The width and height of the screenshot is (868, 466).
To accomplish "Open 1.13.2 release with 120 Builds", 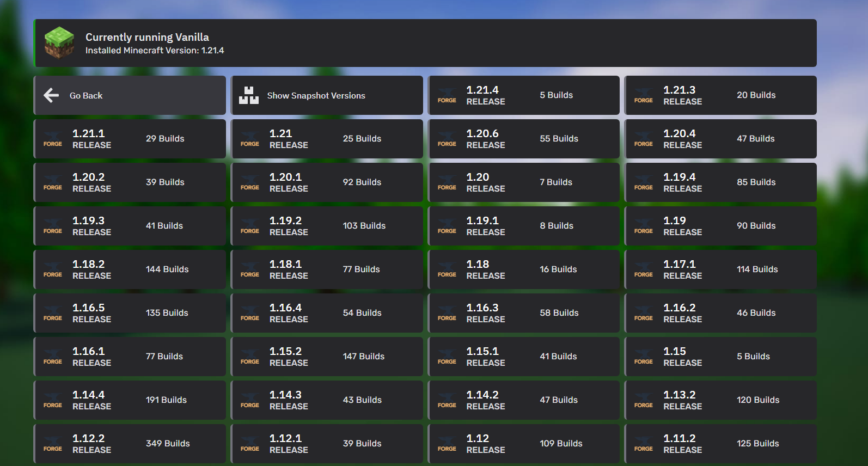I will [x=720, y=400].
